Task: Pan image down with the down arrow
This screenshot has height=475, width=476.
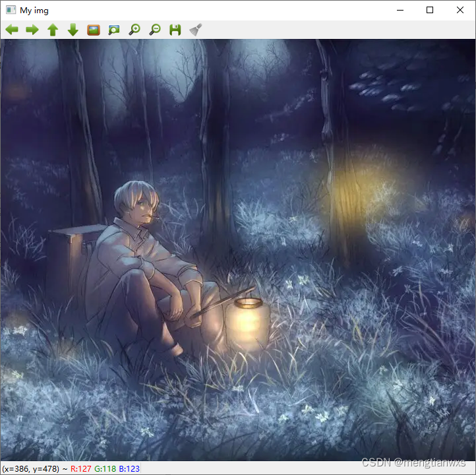Action: click(x=73, y=30)
